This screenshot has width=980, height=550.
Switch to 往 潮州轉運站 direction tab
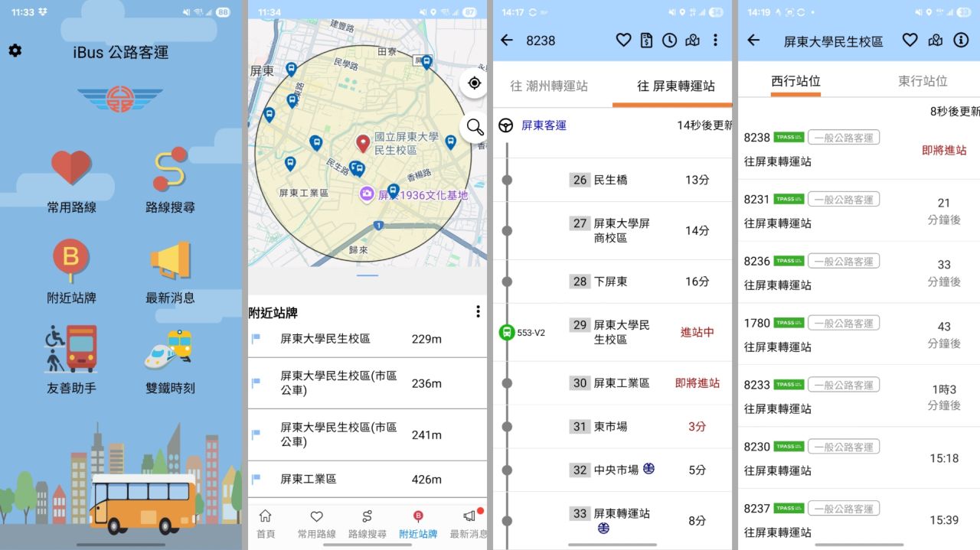coord(550,86)
